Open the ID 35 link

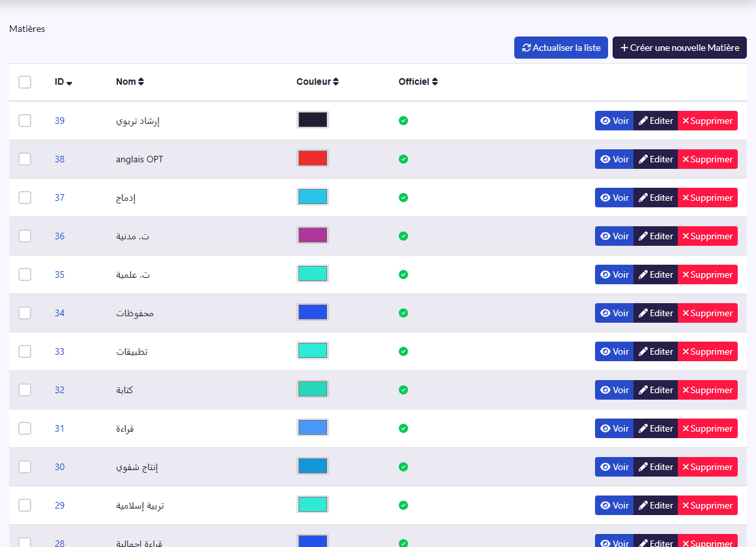(x=59, y=274)
